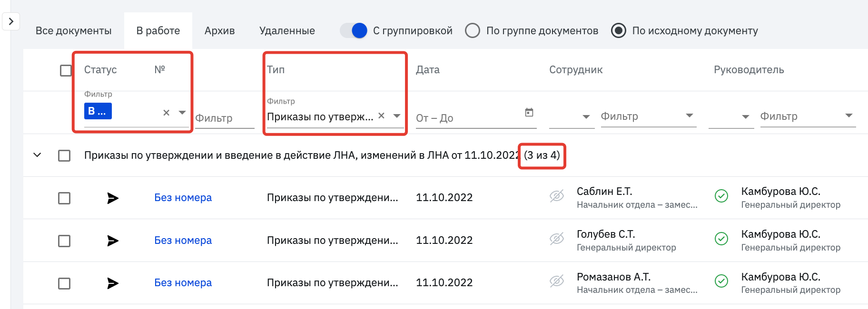Image resolution: width=868 pixels, height=309 pixels.
Task: Clear the Статус filter with its X icon
Action: click(167, 113)
